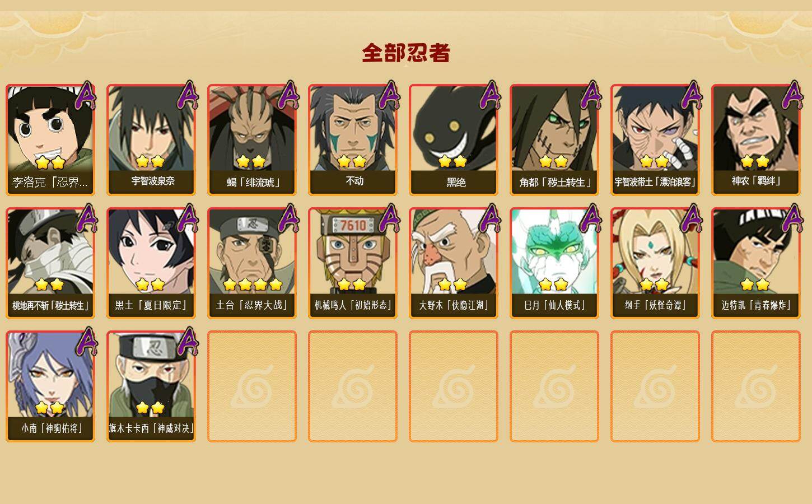Open 宇智波带土「漂泊浪客」card
Viewport: 812px width, 504px height.
click(655, 140)
